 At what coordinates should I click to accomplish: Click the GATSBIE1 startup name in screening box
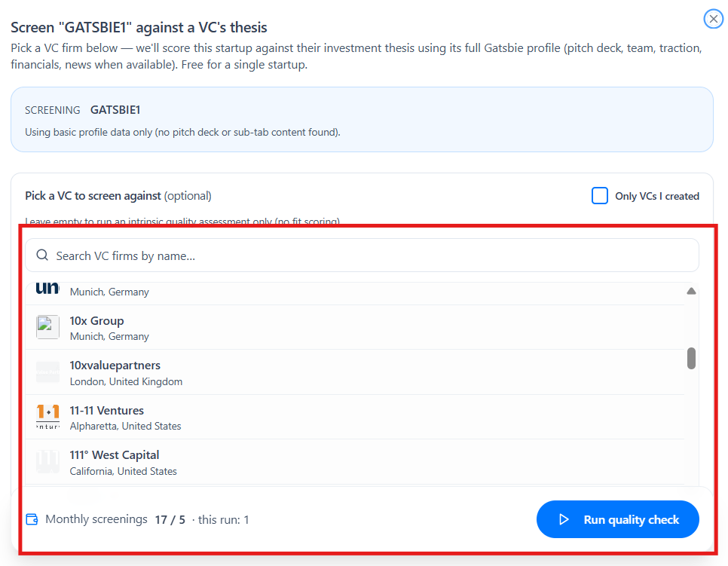[x=115, y=110]
